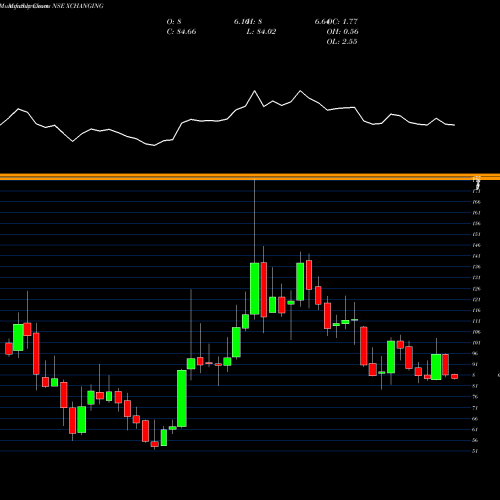
Task: Click the 'OH: 0.56' reading
Action: click(x=342, y=32)
